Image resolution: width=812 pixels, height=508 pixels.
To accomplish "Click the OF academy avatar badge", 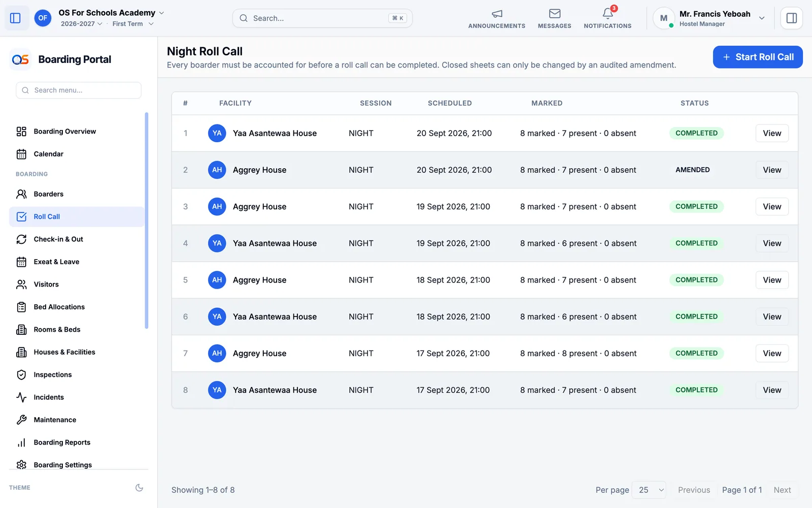I will coord(43,18).
